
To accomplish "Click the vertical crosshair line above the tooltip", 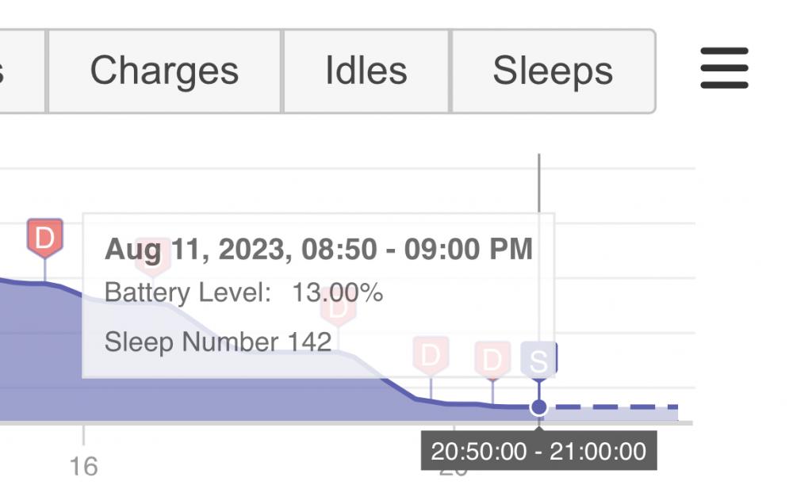I will pyautogui.click(x=539, y=183).
